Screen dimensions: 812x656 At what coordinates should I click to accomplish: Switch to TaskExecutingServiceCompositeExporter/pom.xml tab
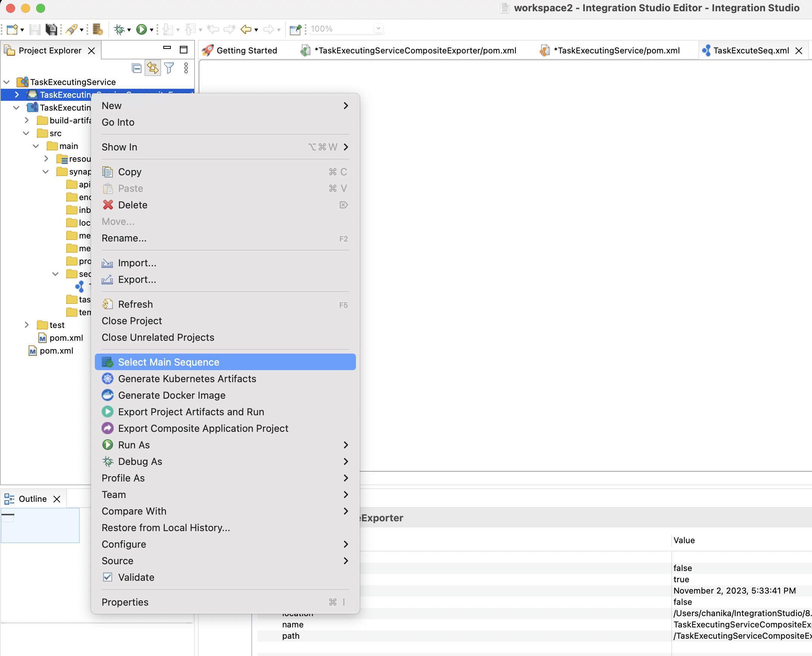(408, 51)
